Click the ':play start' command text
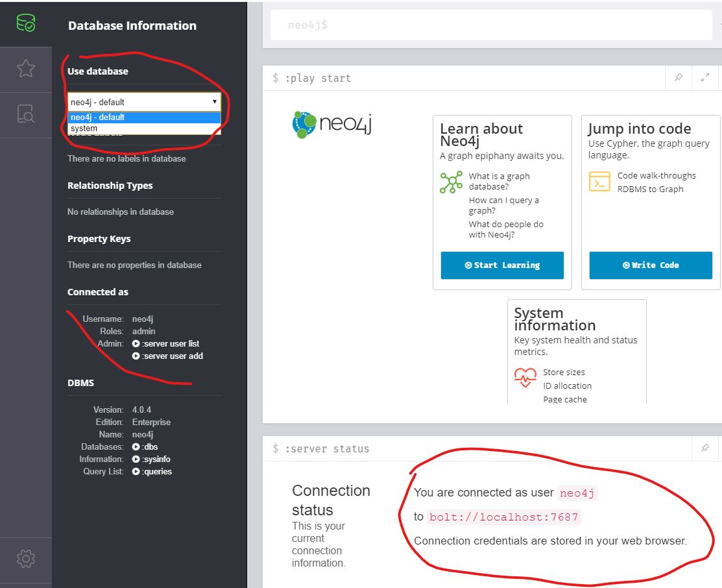 (x=318, y=78)
